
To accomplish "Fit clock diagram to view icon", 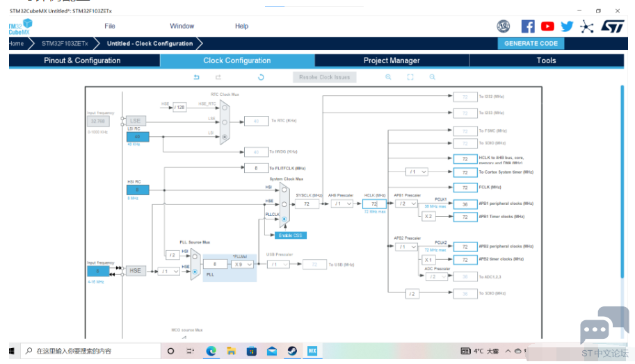I will click(x=410, y=77).
